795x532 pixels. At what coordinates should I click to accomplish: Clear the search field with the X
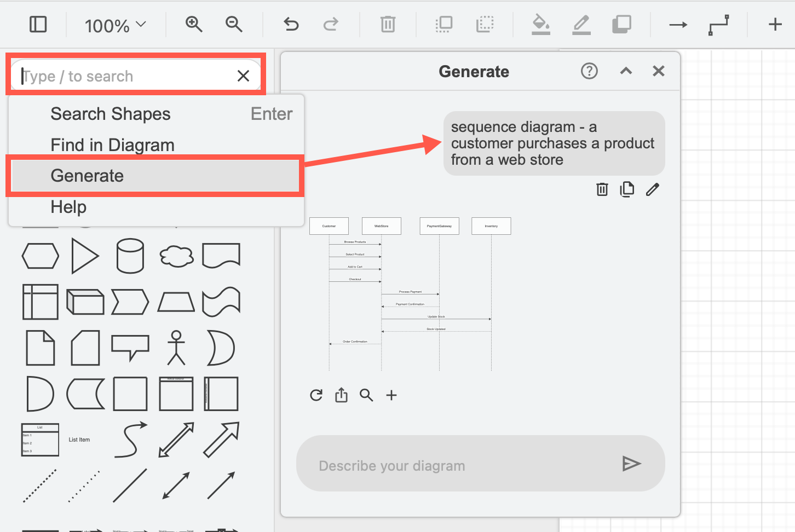click(x=243, y=76)
